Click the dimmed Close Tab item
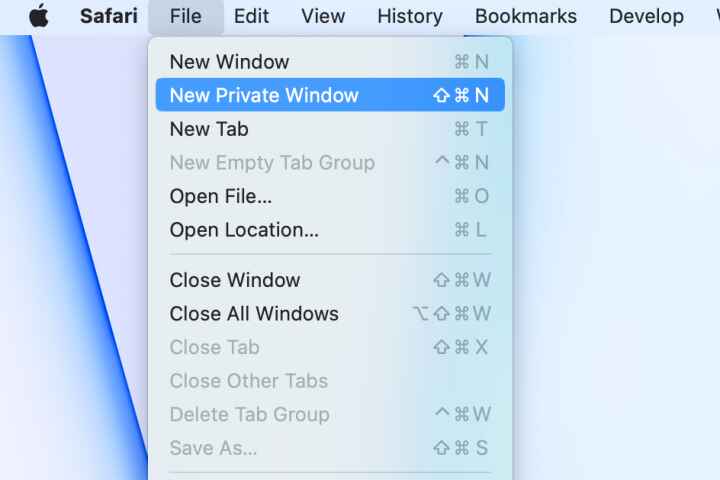720x480 pixels. 330,347
